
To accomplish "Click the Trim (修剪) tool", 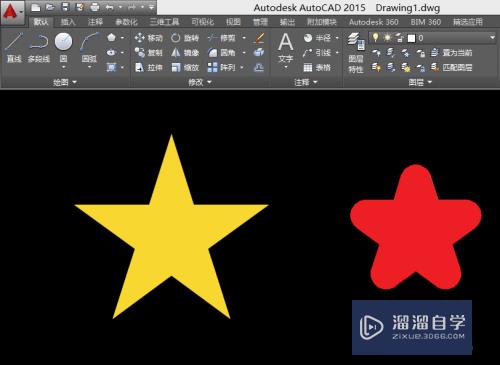I will pyautogui.click(x=222, y=38).
